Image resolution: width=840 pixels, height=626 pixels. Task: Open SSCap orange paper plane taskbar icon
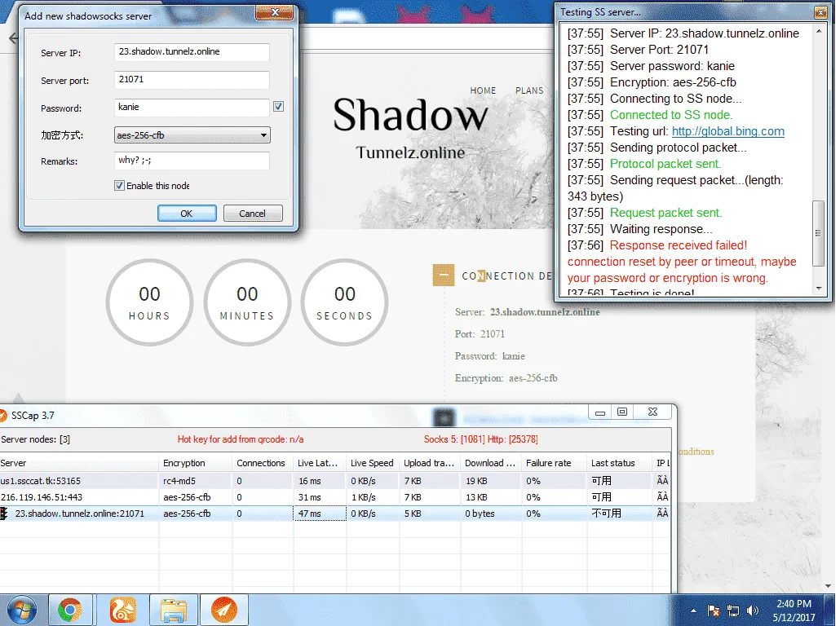[x=224, y=611]
